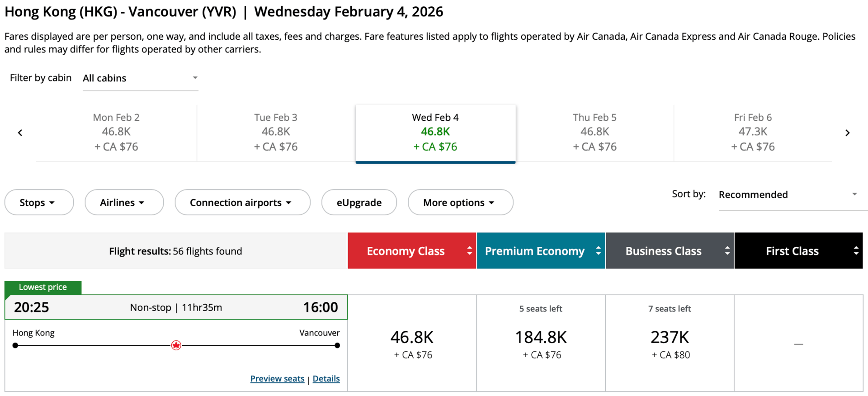View flight Details link
868x396 pixels.
point(326,379)
